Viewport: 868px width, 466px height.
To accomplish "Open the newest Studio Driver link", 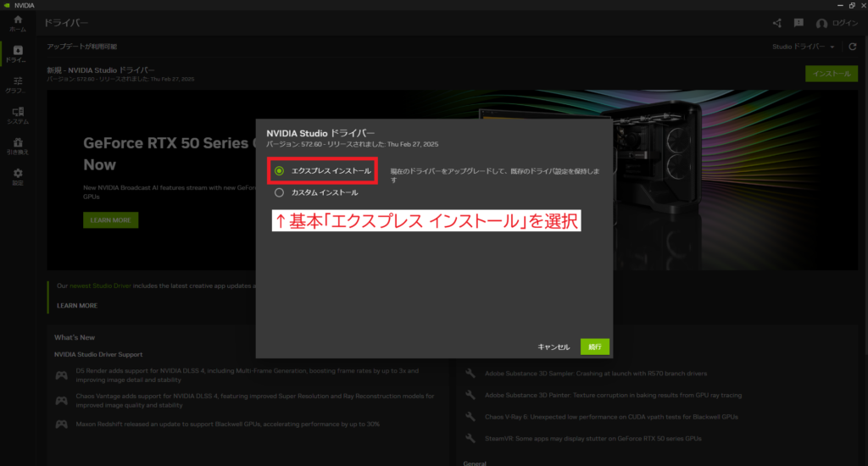I will tap(100, 286).
